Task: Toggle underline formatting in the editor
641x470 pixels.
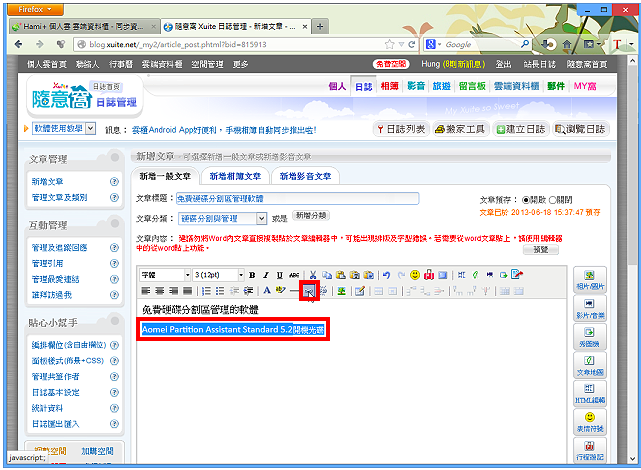Action: point(280,275)
